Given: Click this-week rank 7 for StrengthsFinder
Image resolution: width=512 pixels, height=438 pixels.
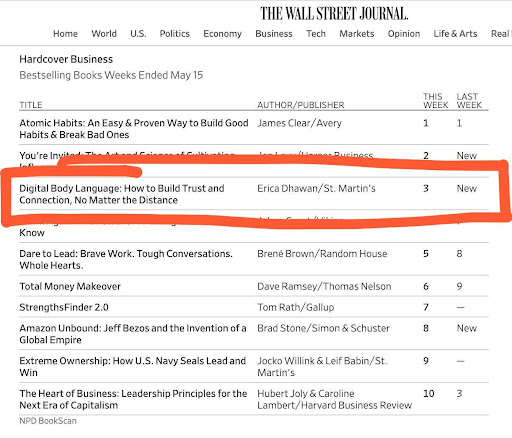Looking at the screenshot, I should click(x=426, y=307).
